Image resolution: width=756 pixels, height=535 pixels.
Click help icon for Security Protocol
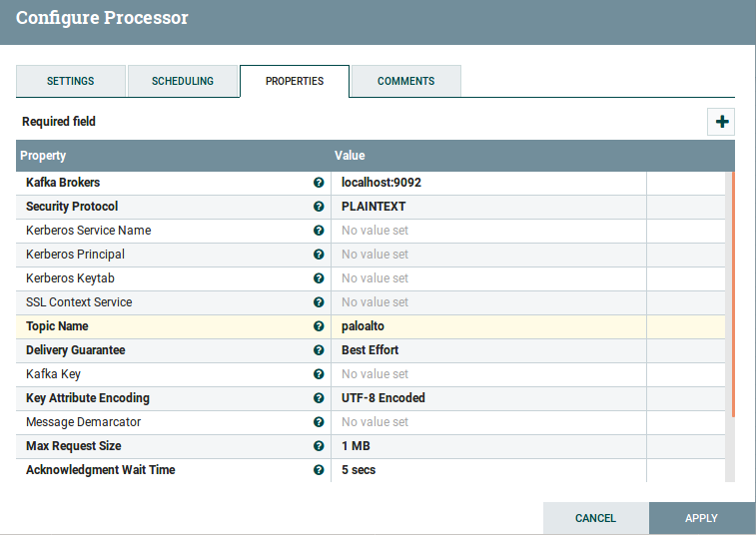(x=319, y=207)
